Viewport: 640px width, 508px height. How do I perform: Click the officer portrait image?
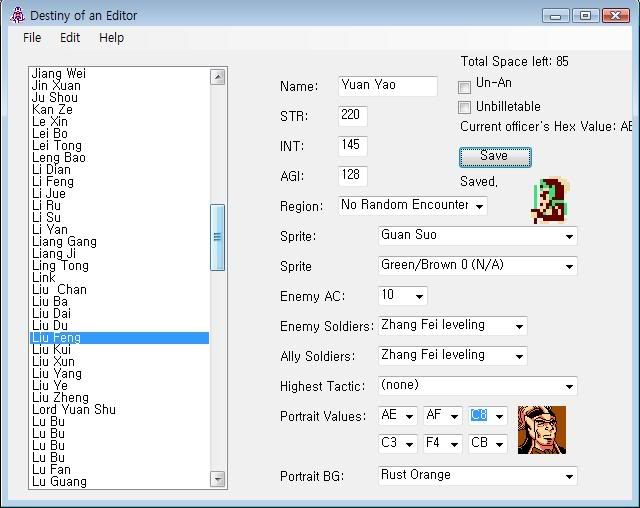coord(541,430)
